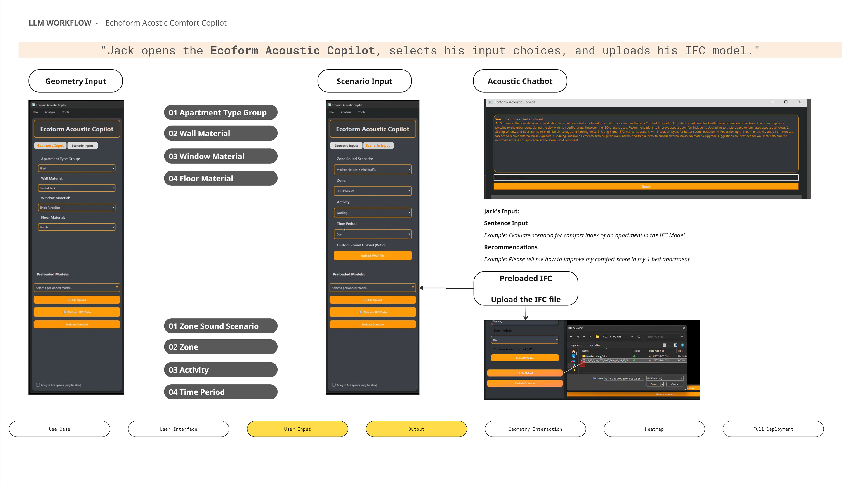Close the Open IFC dialog with its X

click(x=684, y=328)
